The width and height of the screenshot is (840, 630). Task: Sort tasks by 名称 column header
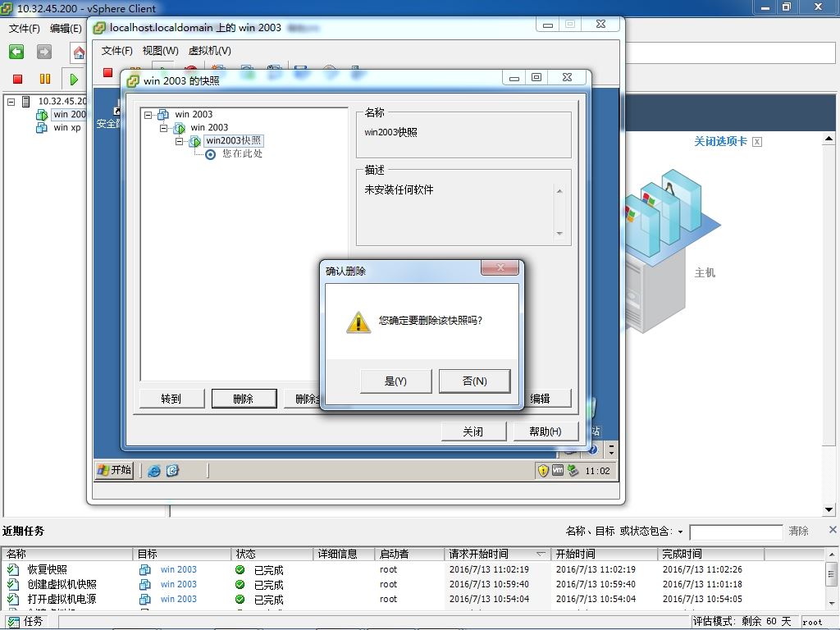pyautogui.click(x=67, y=554)
